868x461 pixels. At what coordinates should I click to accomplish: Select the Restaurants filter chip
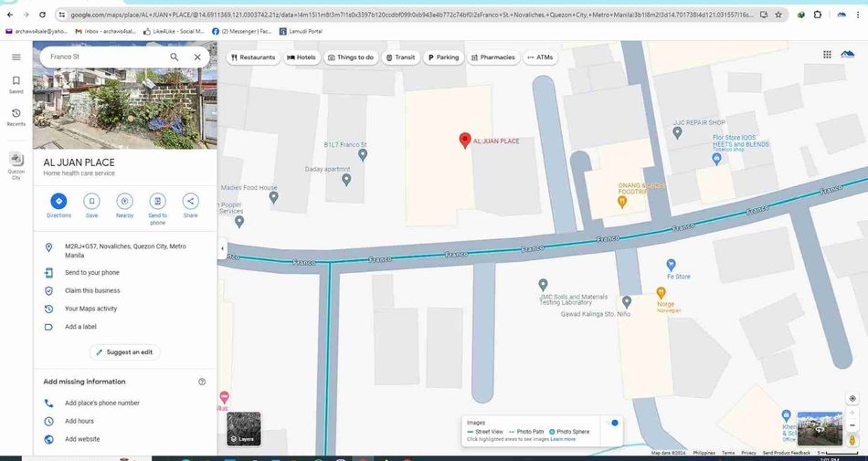(252, 58)
